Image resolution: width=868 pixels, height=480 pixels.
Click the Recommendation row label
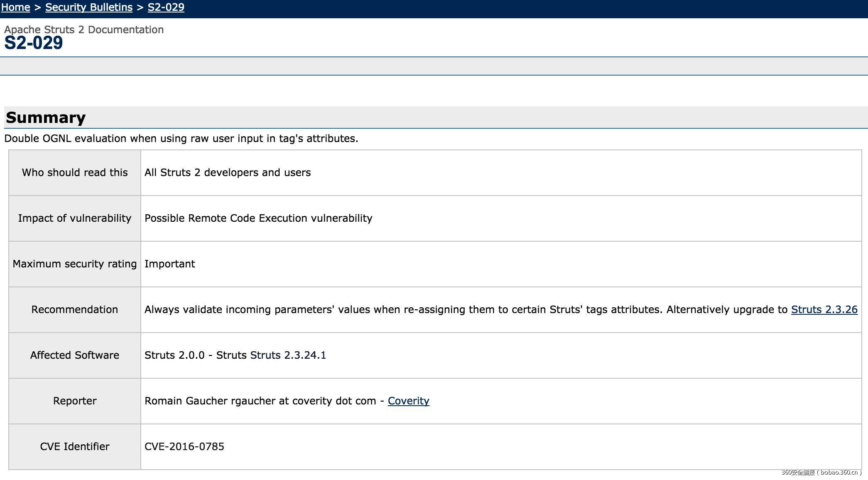[75, 310]
